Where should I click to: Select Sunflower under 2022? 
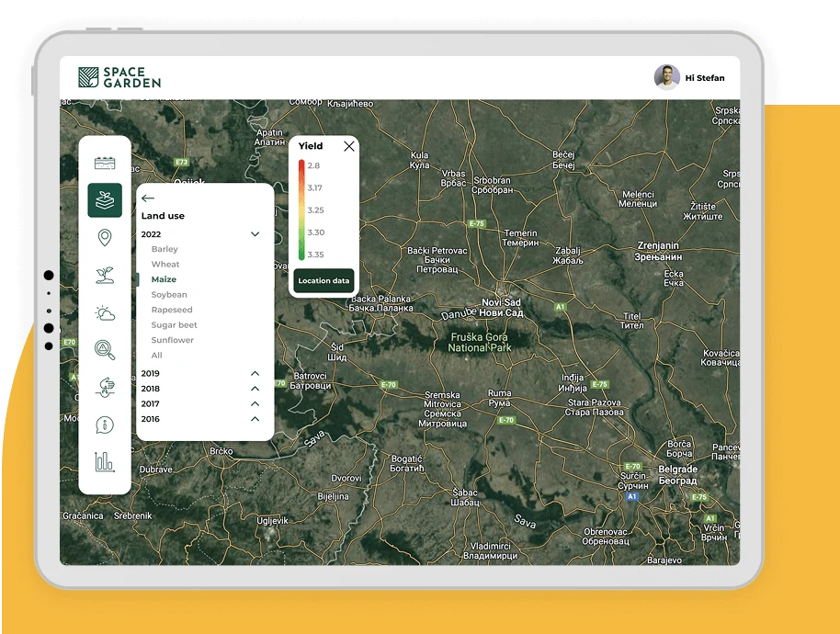(x=173, y=340)
